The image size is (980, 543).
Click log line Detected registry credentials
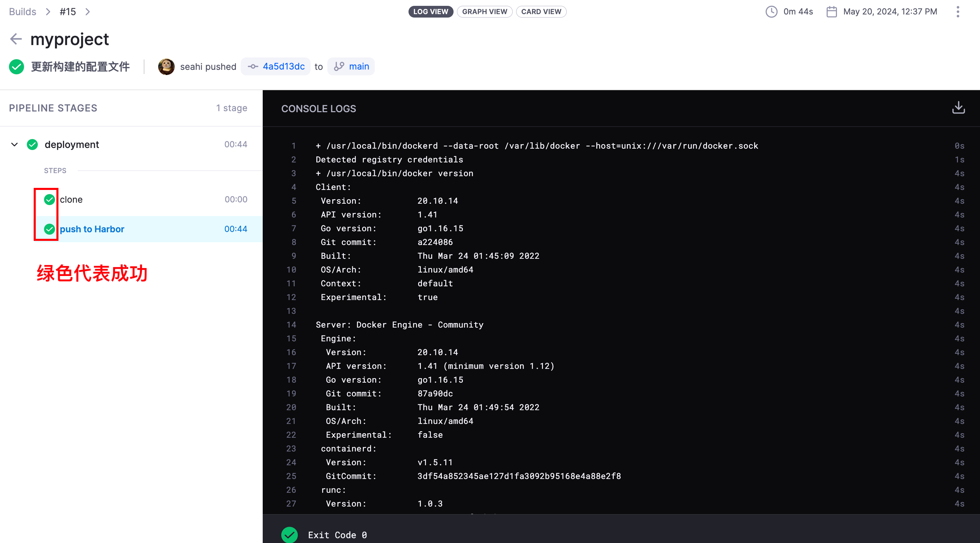[389, 160]
